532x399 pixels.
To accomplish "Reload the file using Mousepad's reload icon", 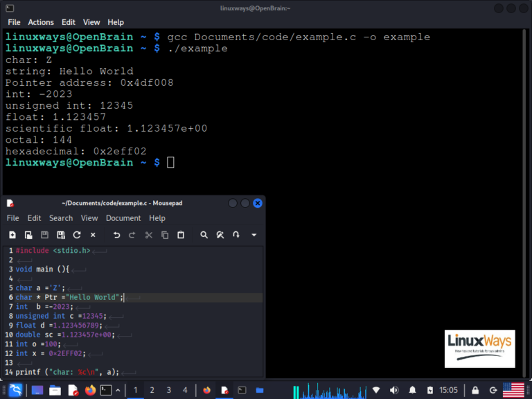I will [77, 235].
